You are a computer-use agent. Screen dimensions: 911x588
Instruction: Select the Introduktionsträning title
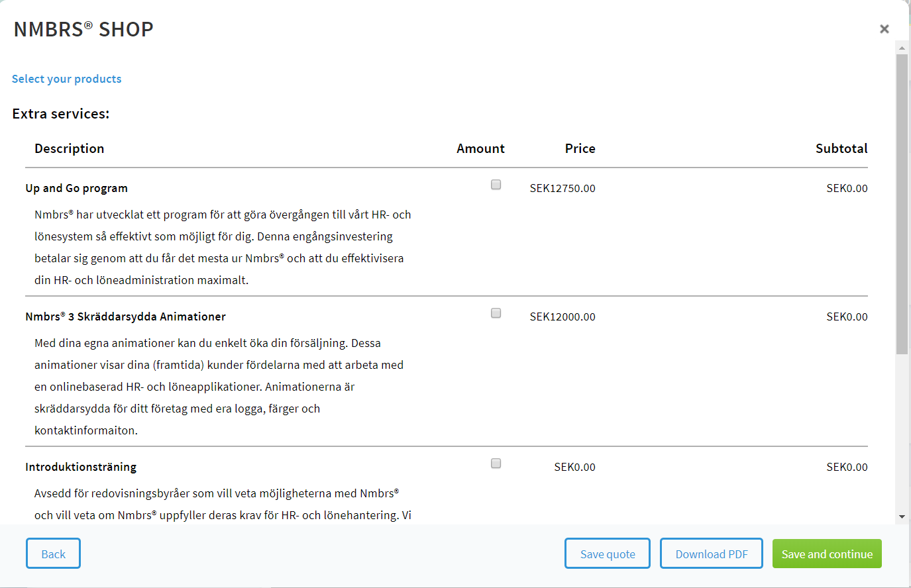point(81,467)
